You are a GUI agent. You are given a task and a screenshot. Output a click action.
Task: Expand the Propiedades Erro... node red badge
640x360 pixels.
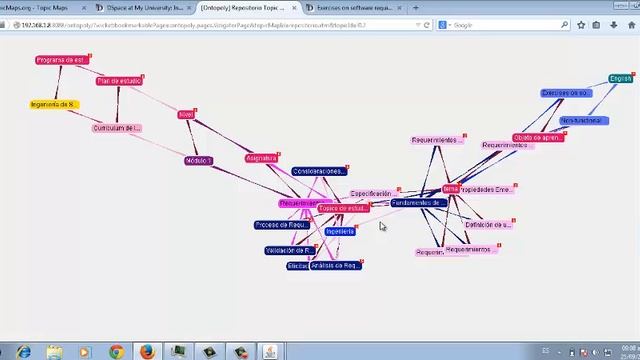tap(516, 185)
